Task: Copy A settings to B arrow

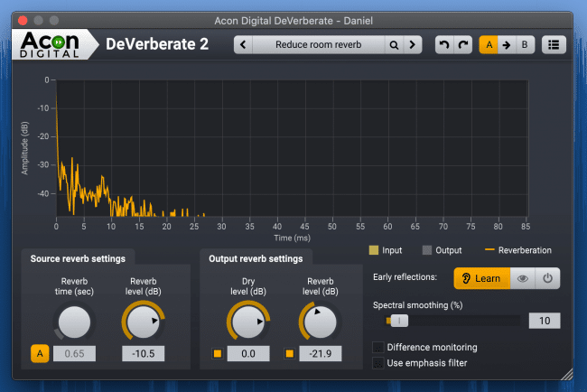Action: coord(507,45)
